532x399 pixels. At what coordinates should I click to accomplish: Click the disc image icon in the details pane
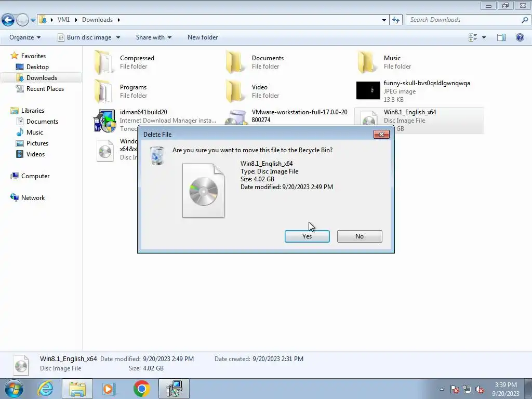pyautogui.click(x=21, y=365)
